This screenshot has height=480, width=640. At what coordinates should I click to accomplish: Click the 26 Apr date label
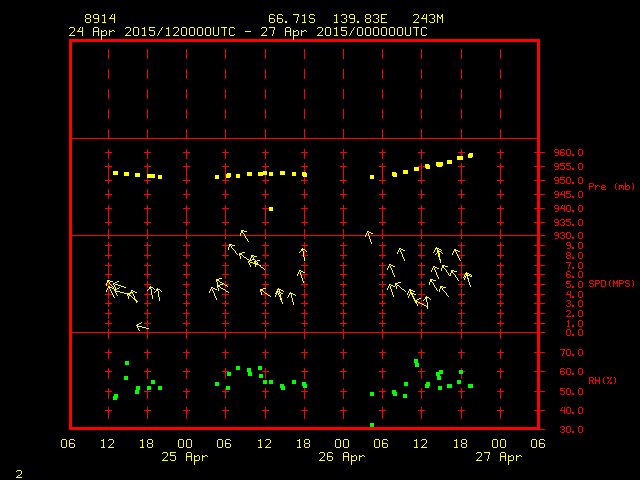click(x=342, y=457)
